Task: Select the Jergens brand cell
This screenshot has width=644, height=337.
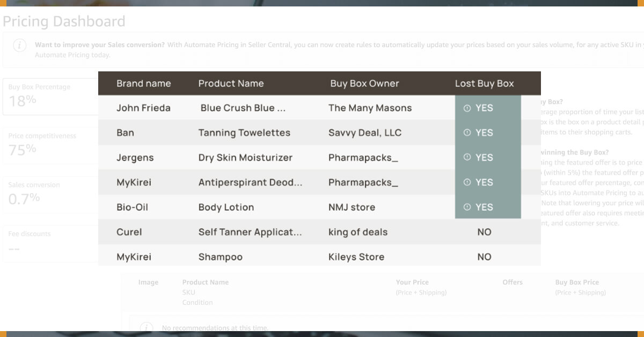Action: [x=135, y=158]
